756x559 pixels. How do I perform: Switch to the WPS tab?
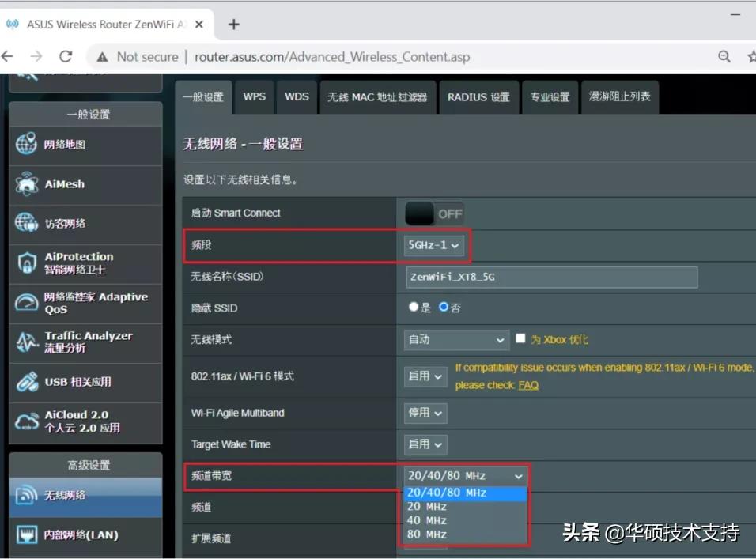(254, 96)
